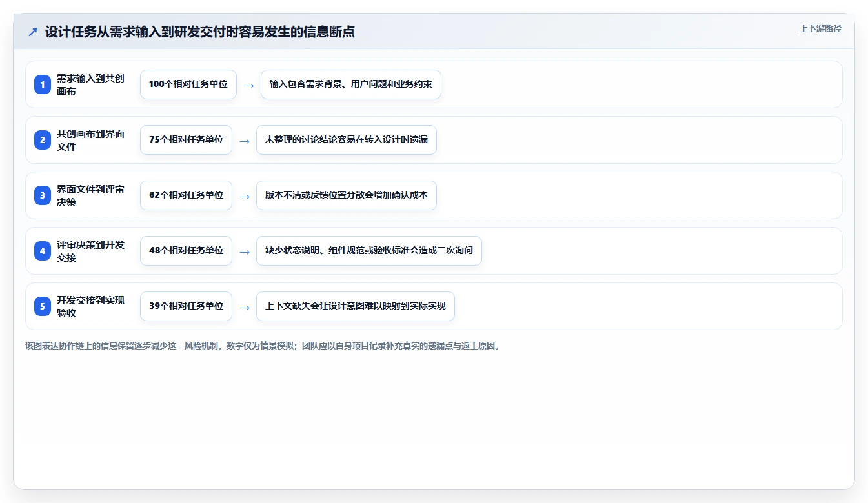Screen dimensions: 868x503
Task: Select step number 5 badge
Action: coord(43,306)
